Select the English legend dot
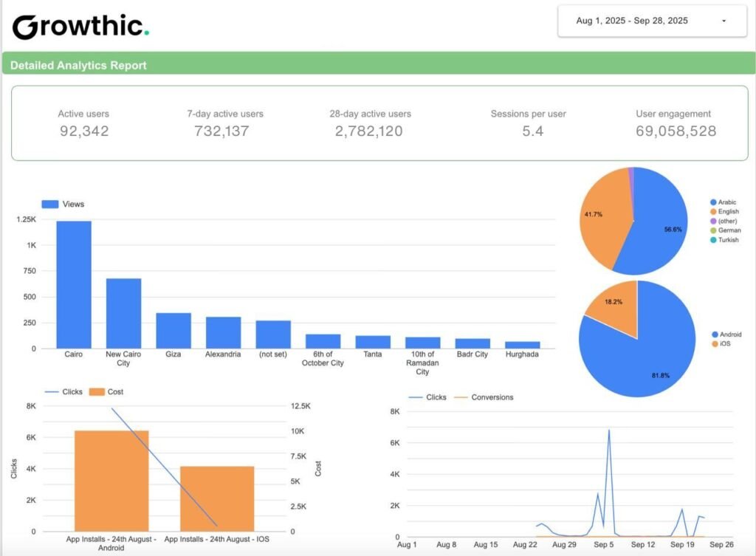 pos(712,212)
